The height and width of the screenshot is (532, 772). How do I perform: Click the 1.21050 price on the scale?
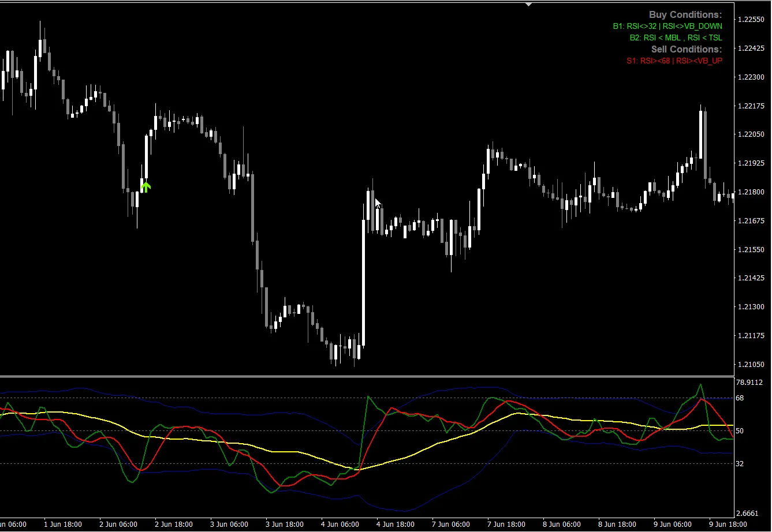[750, 365]
